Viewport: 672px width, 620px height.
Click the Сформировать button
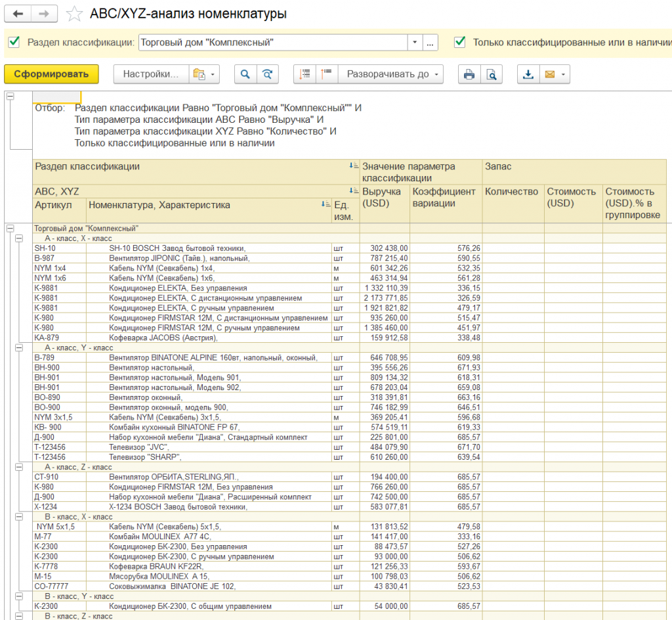pyautogui.click(x=51, y=74)
